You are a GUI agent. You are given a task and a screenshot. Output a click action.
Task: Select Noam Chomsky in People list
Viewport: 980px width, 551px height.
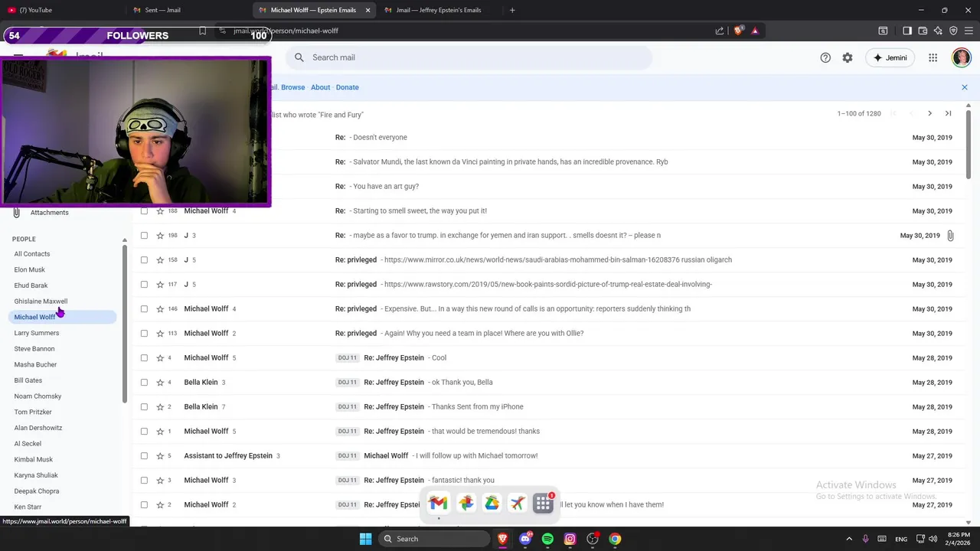38,396
